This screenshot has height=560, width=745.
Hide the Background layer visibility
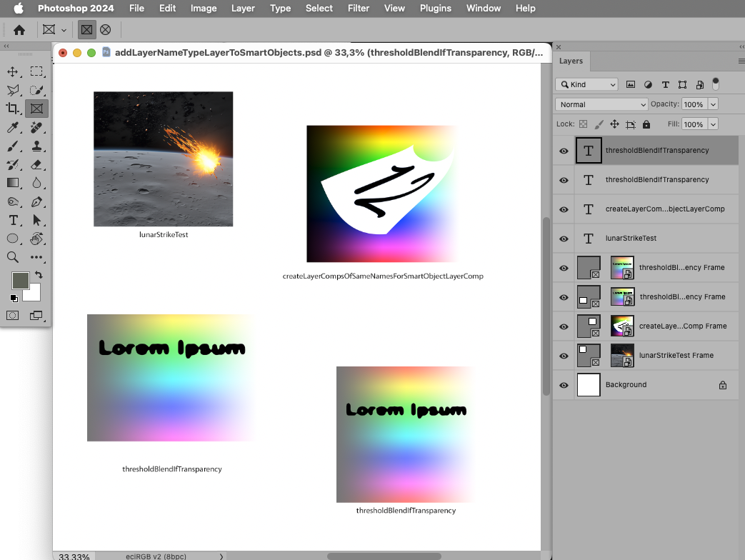(x=564, y=384)
